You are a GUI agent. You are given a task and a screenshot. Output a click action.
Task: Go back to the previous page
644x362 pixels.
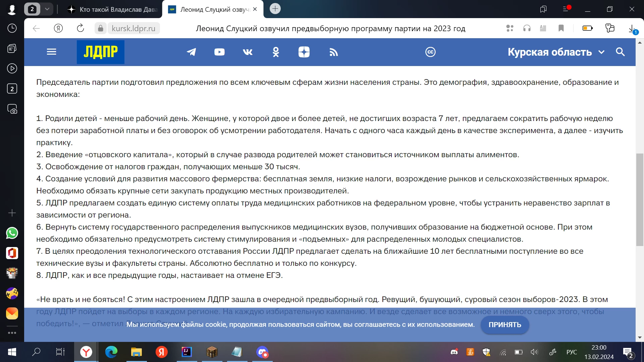click(x=36, y=28)
